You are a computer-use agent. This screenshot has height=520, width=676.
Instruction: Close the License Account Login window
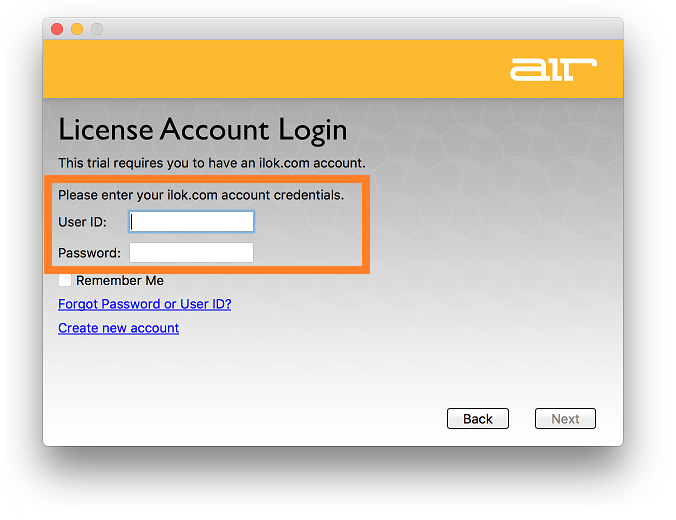(57, 29)
